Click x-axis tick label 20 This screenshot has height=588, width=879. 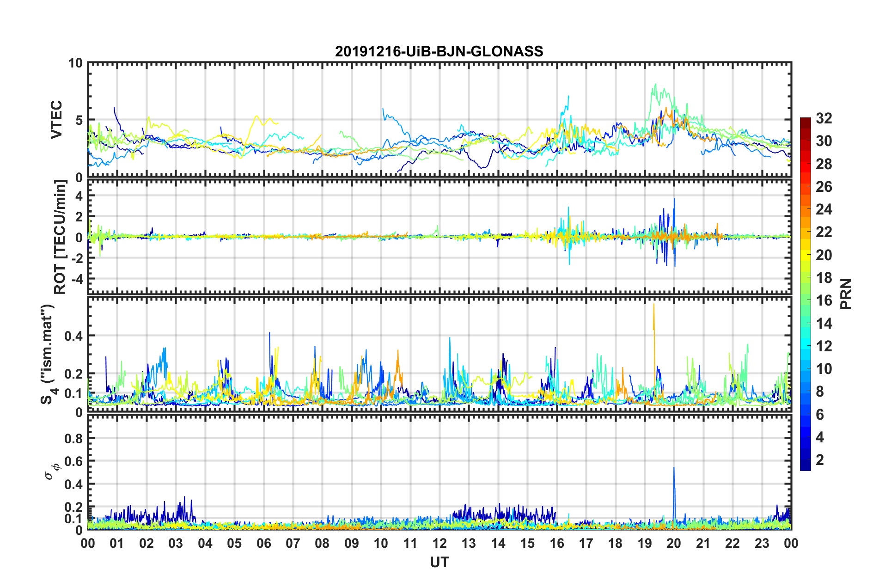674,543
